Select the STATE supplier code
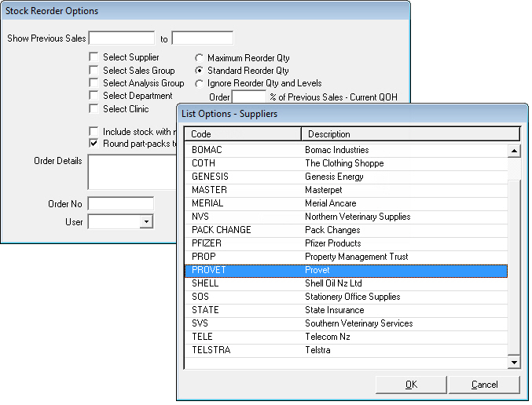 click(x=205, y=310)
